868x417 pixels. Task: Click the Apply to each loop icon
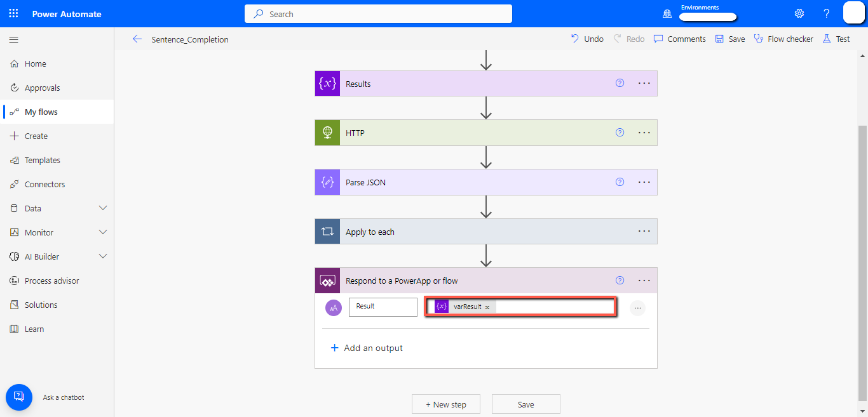coord(327,231)
